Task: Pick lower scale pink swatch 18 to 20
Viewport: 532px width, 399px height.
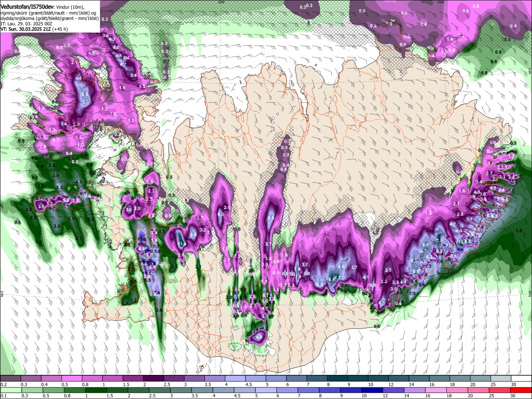Action: point(458,390)
